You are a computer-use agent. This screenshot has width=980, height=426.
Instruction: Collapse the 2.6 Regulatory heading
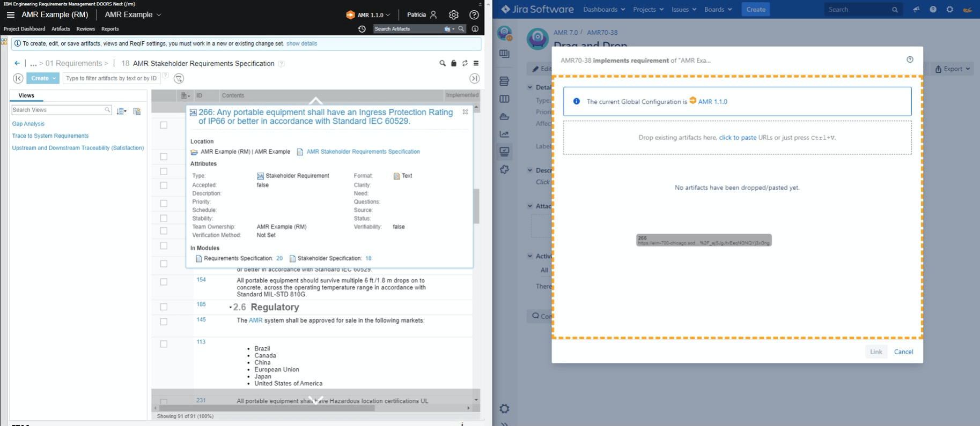231,308
